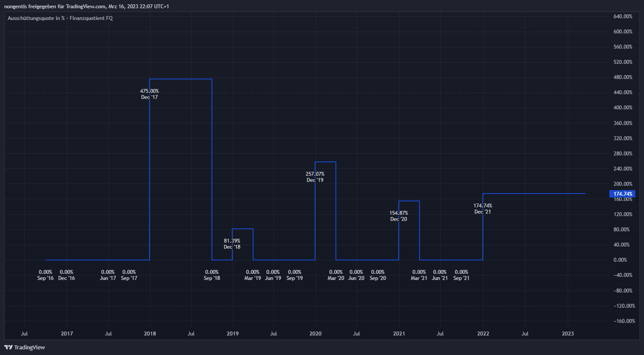
Task: Select the 0.00% Mar '20 data label
Action: tap(336, 275)
